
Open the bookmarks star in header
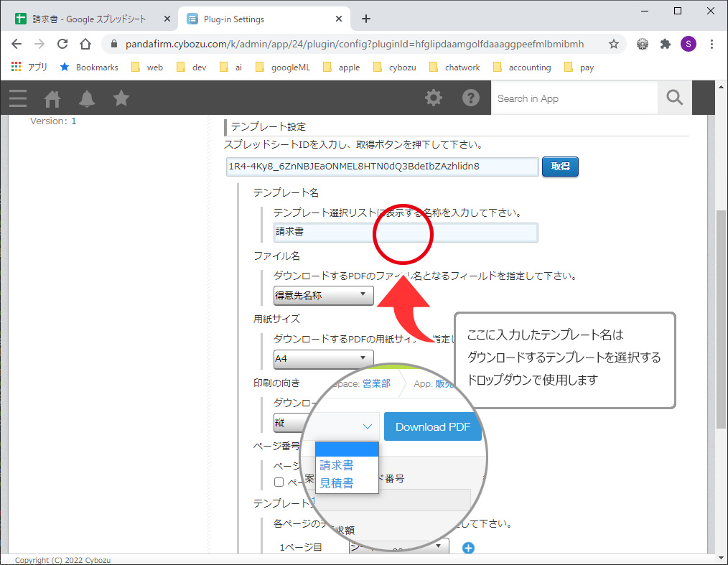point(121,98)
